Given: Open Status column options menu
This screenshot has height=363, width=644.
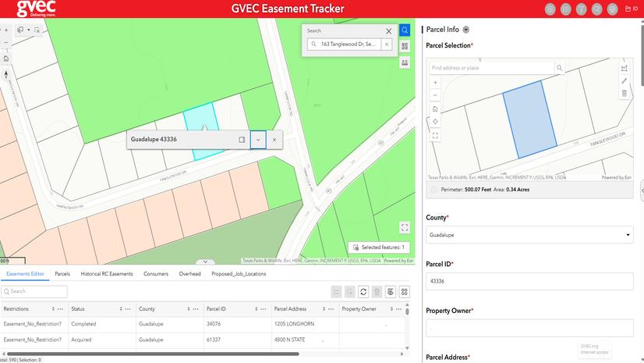Looking at the screenshot, I should (x=128, y=309).
